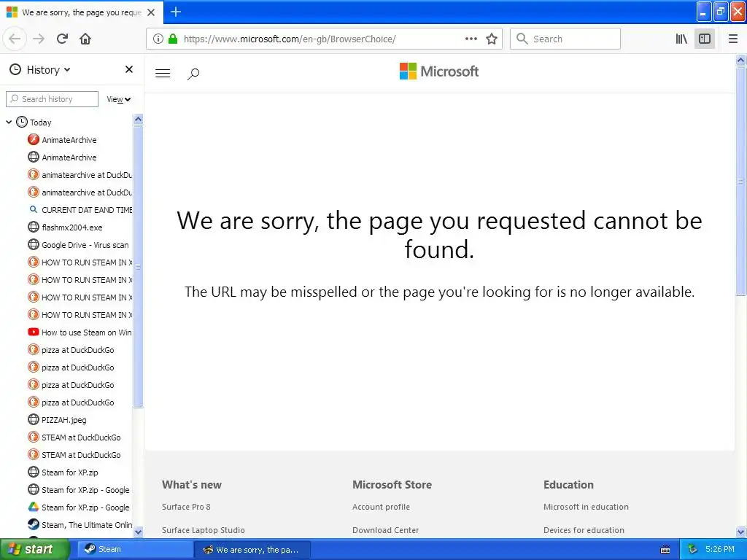Click Surface Laptop Studio footer link
The width and height of the screenshot is (747, 560).
pyautogui.click(x=203, y=530)
